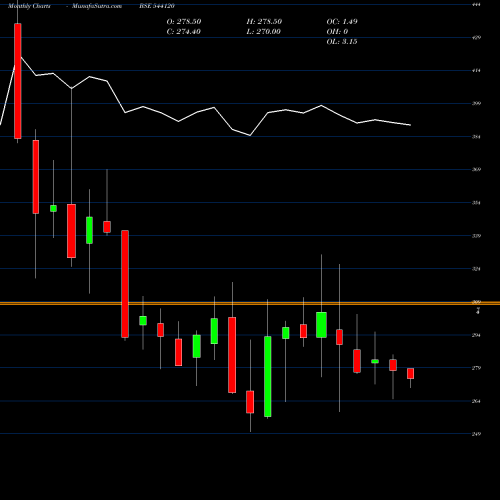Click the 264 price axis label
The image size is (500, 500).
click(476, 401)
